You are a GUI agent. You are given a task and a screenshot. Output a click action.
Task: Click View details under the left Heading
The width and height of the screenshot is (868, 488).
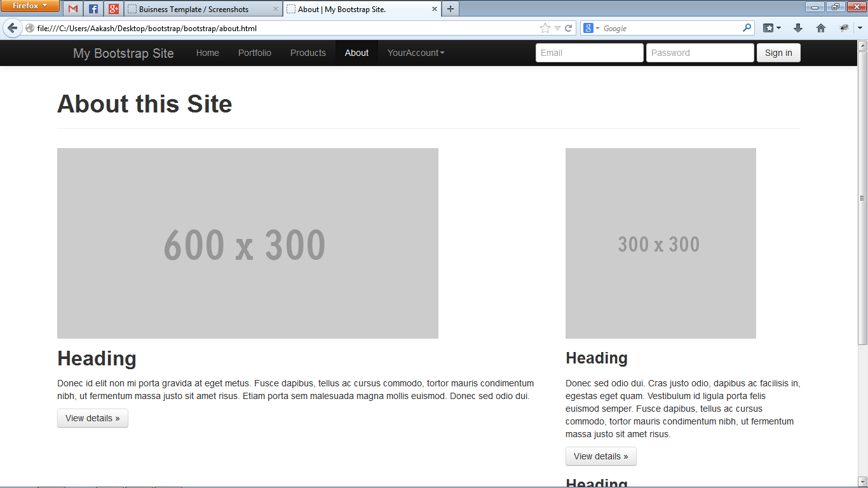pyautogui.click(x=93, y=418)
